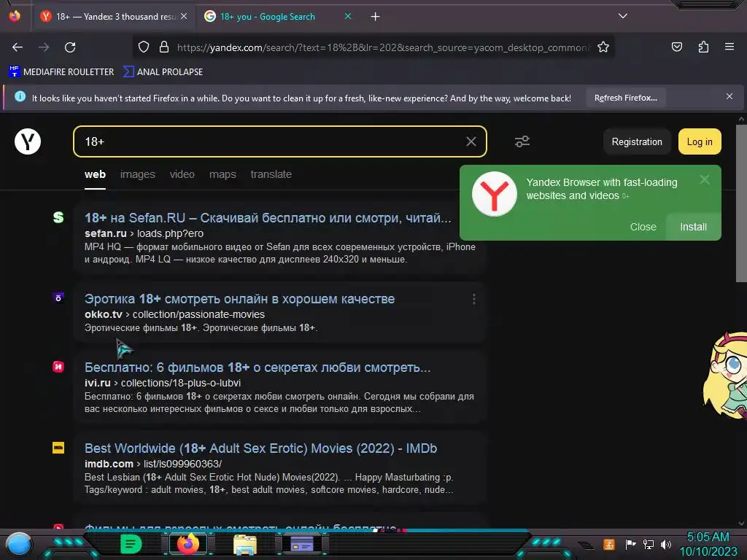Open the network icon in system tray
The width and height of the screenshot is (747, 560).
tap(648, 544)
